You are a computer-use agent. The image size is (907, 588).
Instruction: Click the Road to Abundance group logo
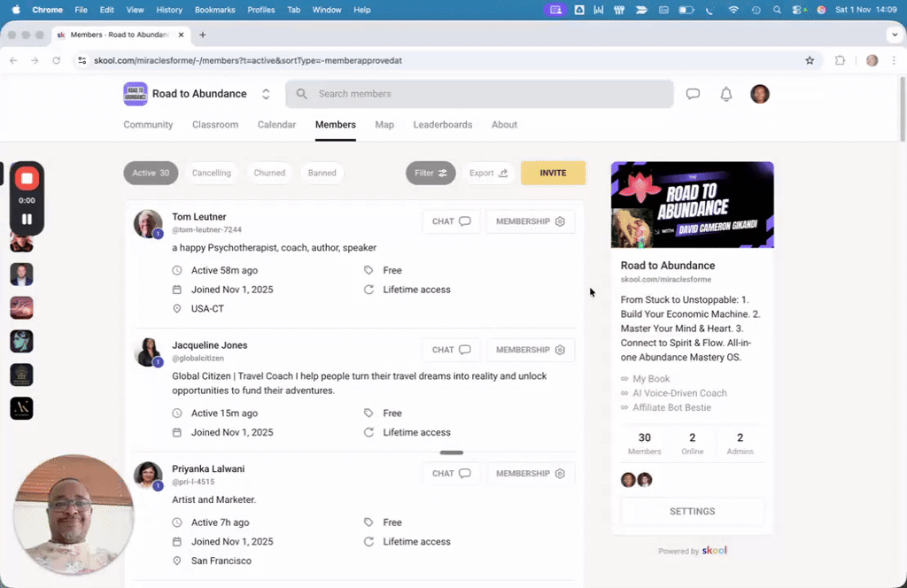tap(136, 94)
